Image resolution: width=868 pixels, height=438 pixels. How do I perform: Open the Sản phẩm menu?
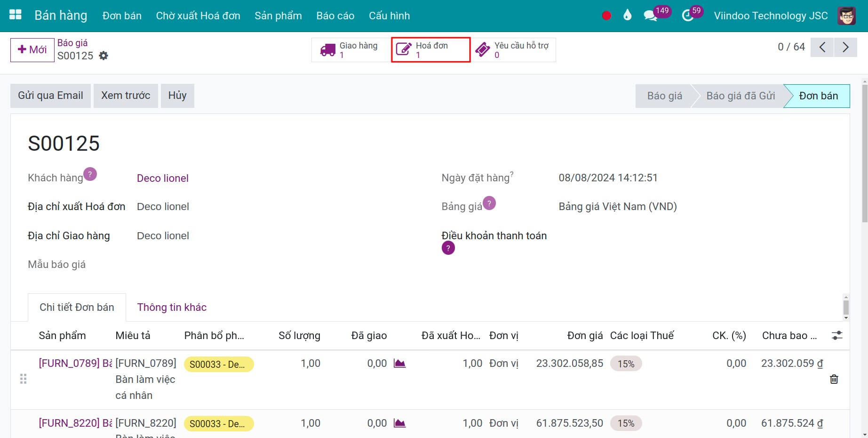tap(278, 16)
